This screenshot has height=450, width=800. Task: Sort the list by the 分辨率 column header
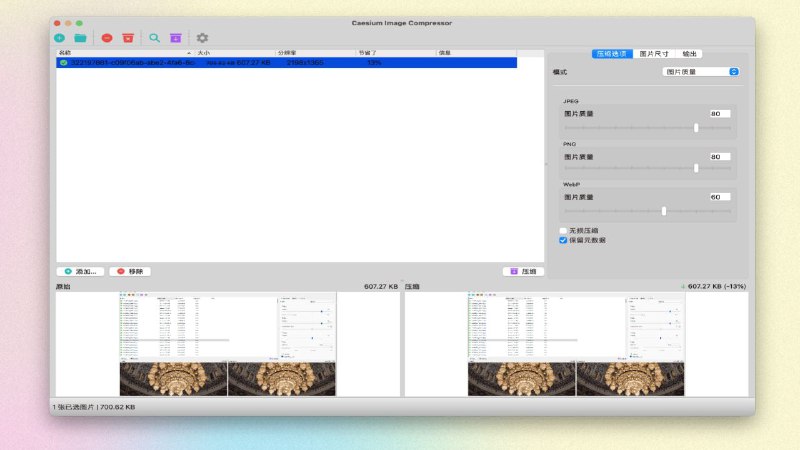pos(315,53)
